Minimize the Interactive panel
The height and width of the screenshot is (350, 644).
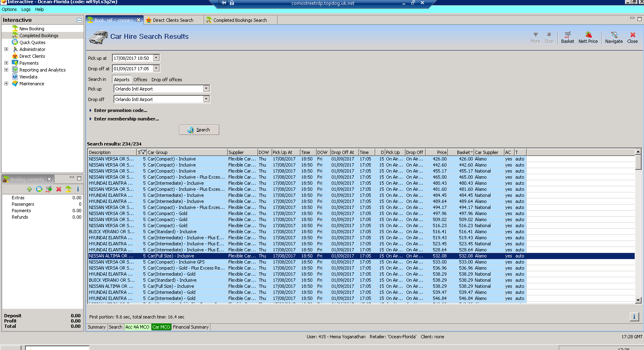coord(79,20)
